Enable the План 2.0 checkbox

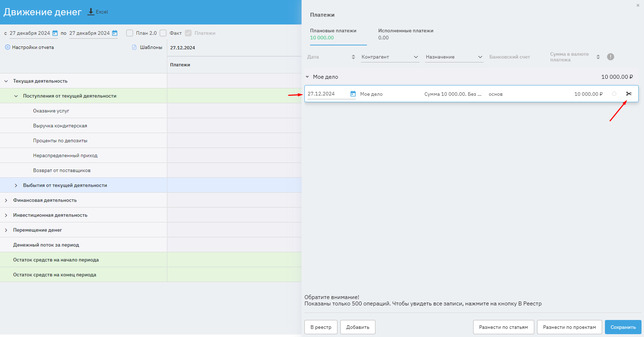(130, 33)
